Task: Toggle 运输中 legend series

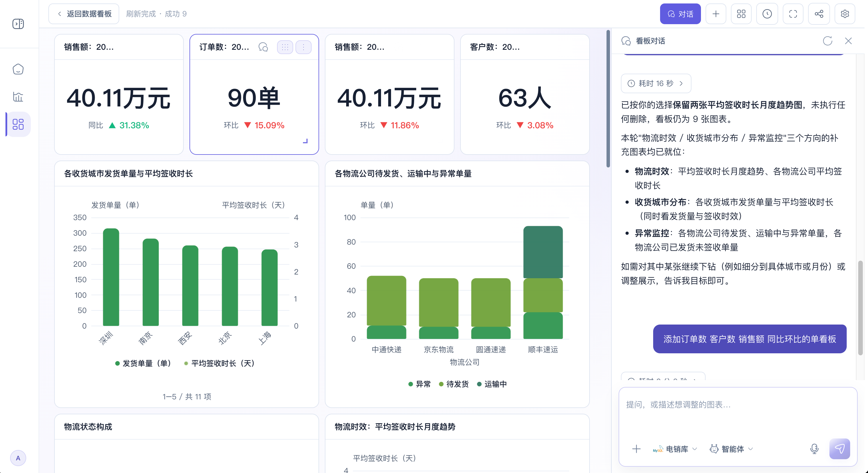Action: (492, 384)
